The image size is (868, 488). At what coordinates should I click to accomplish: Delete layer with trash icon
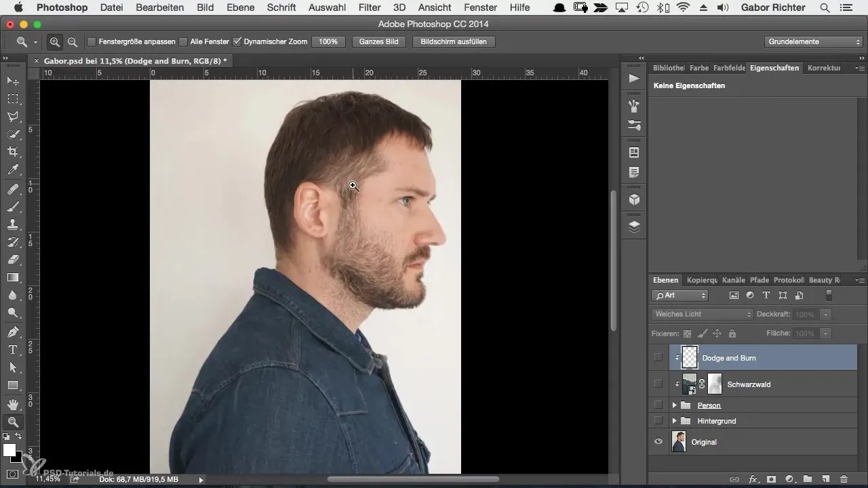[844, 479]
